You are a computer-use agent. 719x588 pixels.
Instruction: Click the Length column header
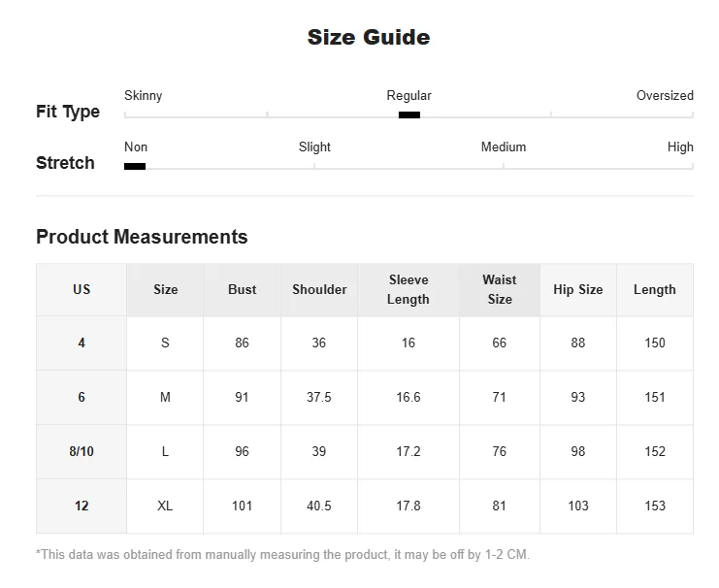coord(655,290)
